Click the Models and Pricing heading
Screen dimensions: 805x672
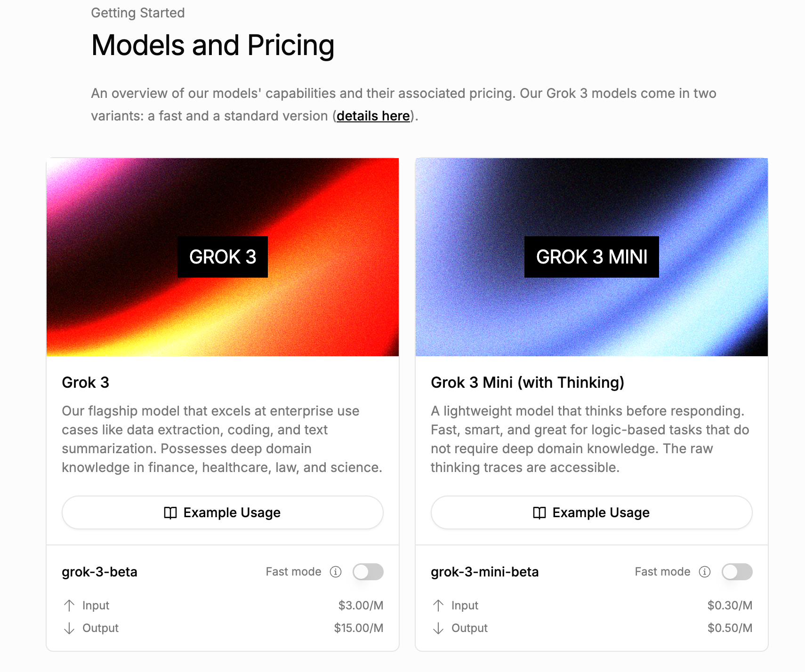point(213,45)
